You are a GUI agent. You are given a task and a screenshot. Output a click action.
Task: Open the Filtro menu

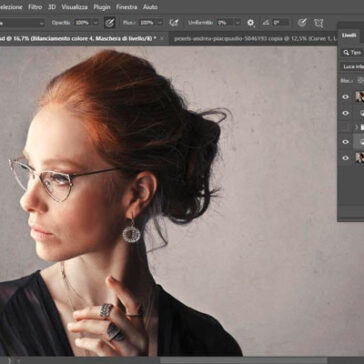click(x=35, y=7)
